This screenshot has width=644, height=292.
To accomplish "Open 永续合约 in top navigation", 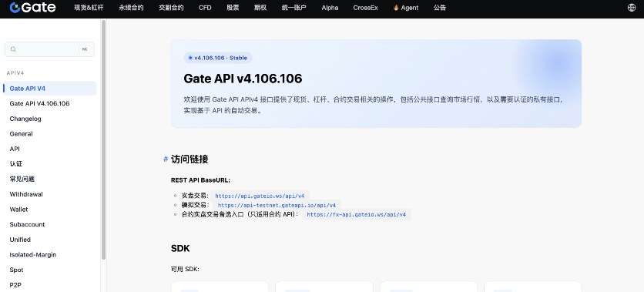I will tap(132, 8).
